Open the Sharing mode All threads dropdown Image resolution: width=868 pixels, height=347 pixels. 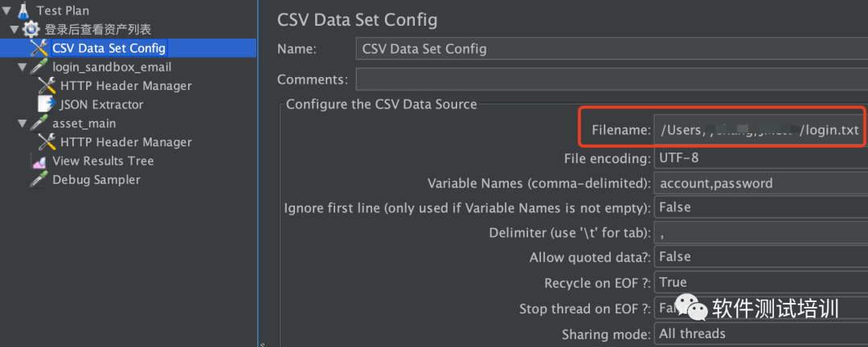tap(760, 333)
